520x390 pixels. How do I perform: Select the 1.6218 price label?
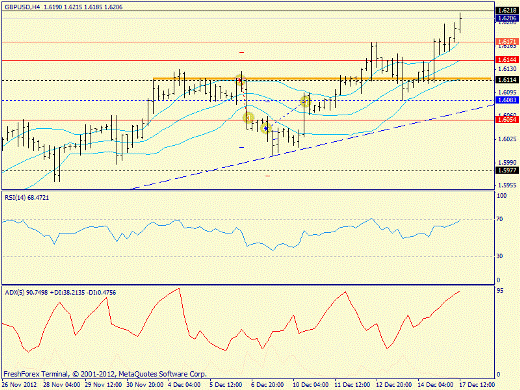[x=507, y=11]
